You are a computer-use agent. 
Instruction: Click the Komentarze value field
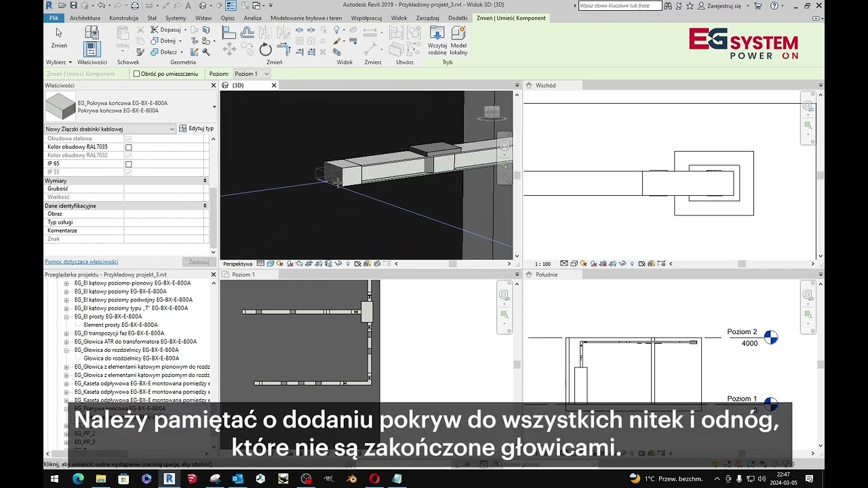[x=165, y=230]
